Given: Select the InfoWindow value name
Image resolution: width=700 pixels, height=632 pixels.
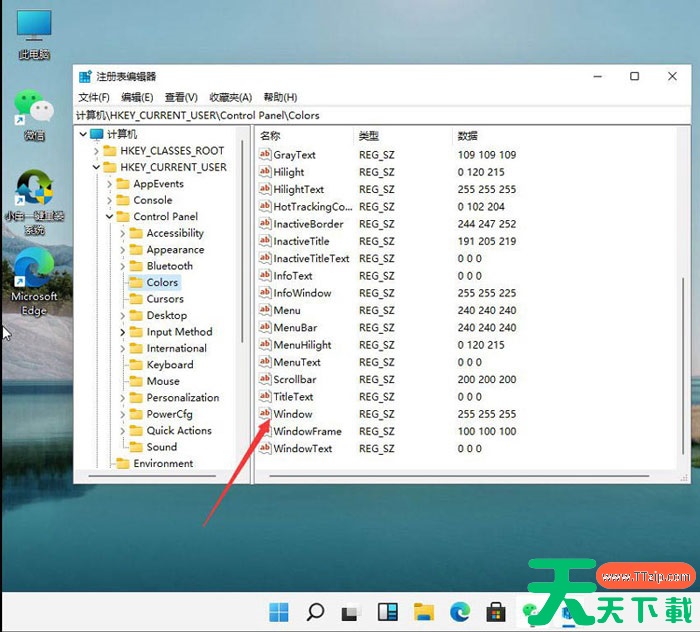Looking at the screenshot, I should coord(302,293).
